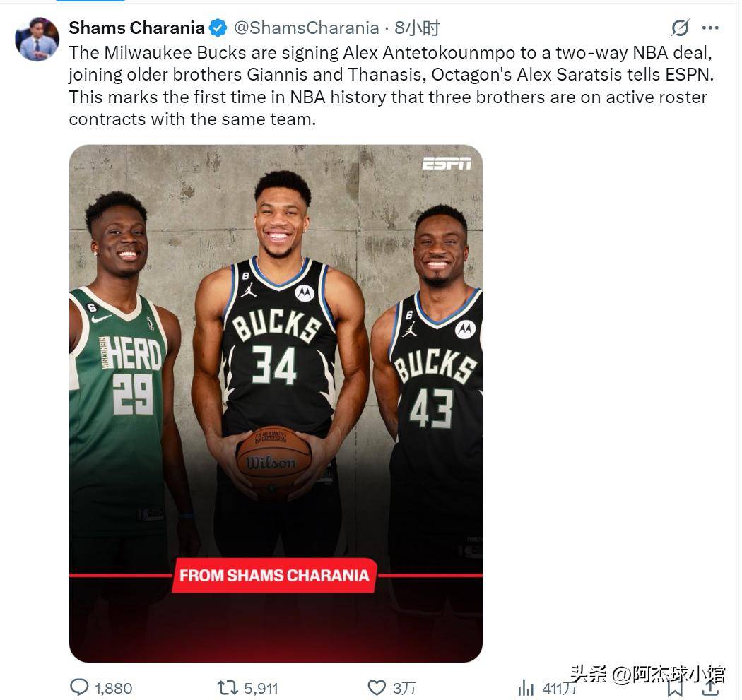Click the reply comment bubble icon
This screenshot has height=700, width=742.
[79, 687]
